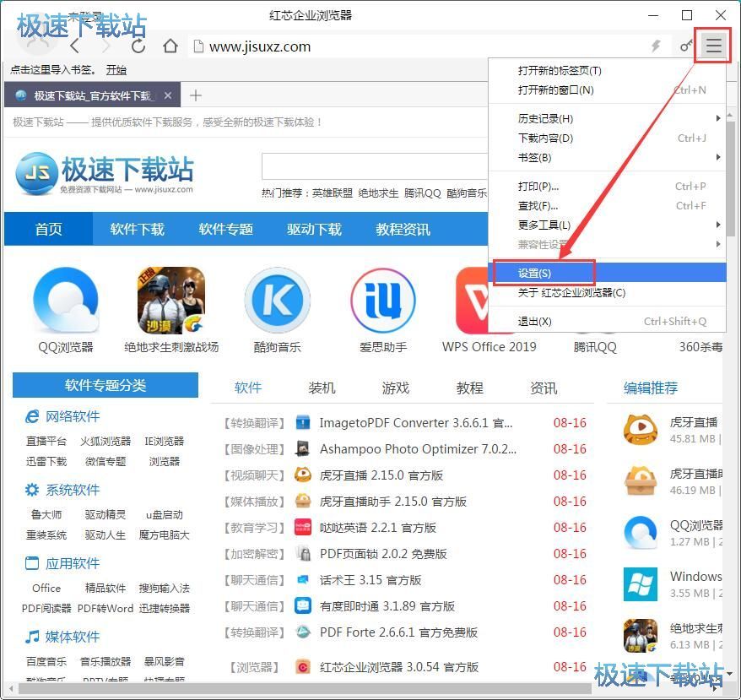Screen dimensions: 741x700
Task: Choose 打印(P)... in the menu
Action: pyautogui.click(x=608, y=187)
